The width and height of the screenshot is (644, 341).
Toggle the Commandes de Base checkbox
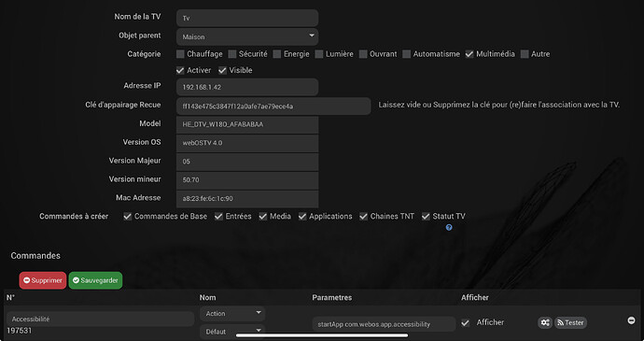(127, 217)
